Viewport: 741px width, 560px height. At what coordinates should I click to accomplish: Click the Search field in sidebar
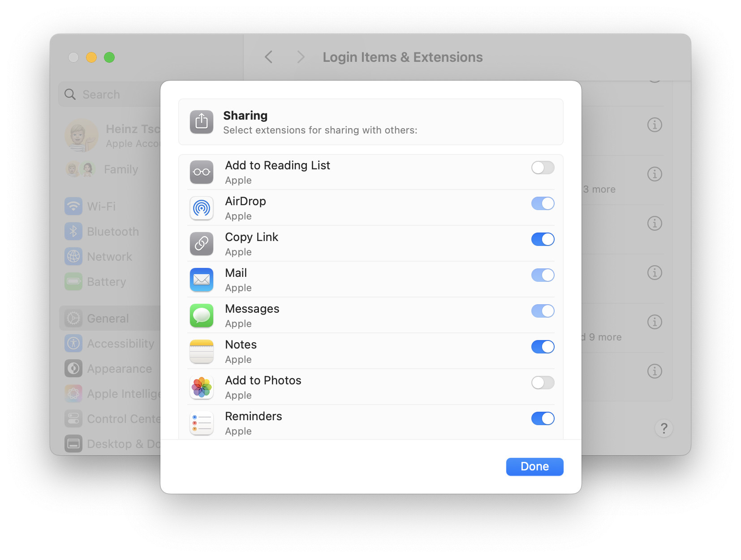click(110, 94)
